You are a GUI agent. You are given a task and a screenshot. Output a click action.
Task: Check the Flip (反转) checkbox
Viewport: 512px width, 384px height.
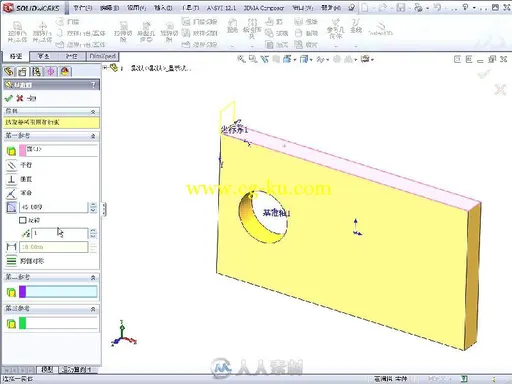coord(22,220)
